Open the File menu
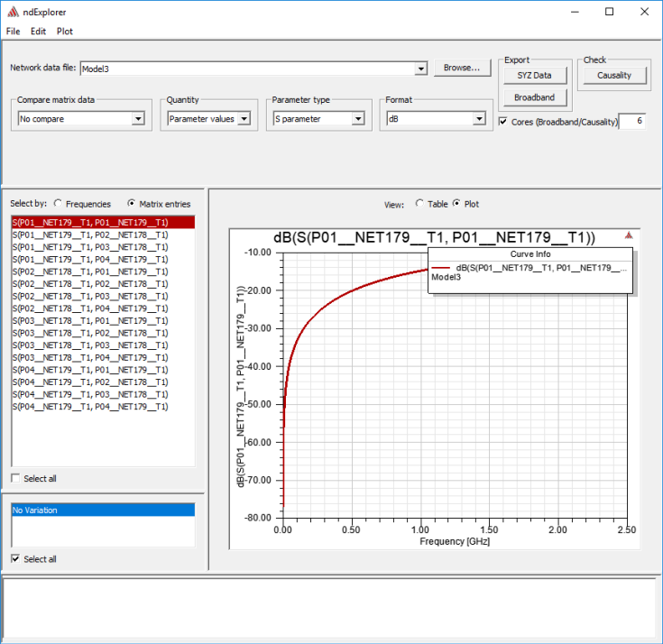Viewport: 663px width, 644px height. point(13,32)
